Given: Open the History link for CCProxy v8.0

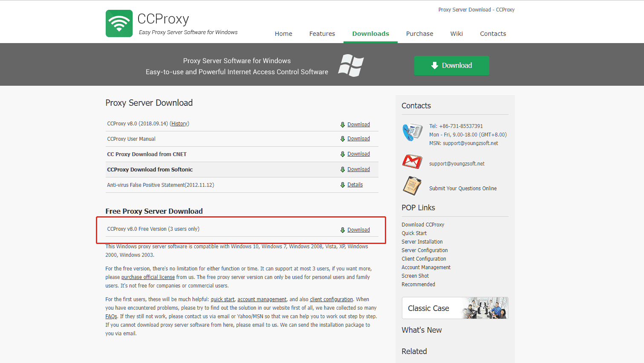Looking at the screenshot, I should pos(179,124).
